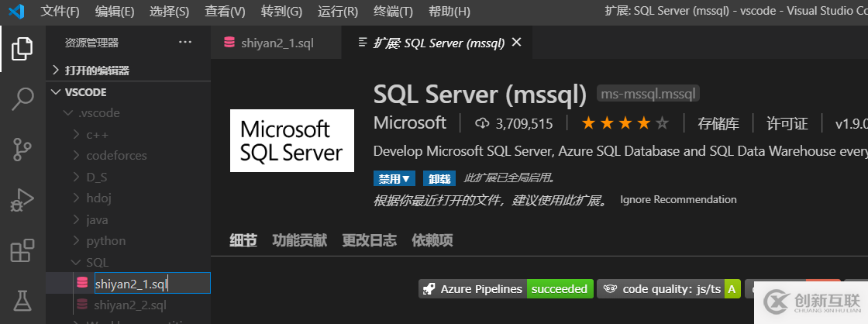Close the SQL Server (mssql) extension tab
Viewport: 868px width, 324px height.
516,42
